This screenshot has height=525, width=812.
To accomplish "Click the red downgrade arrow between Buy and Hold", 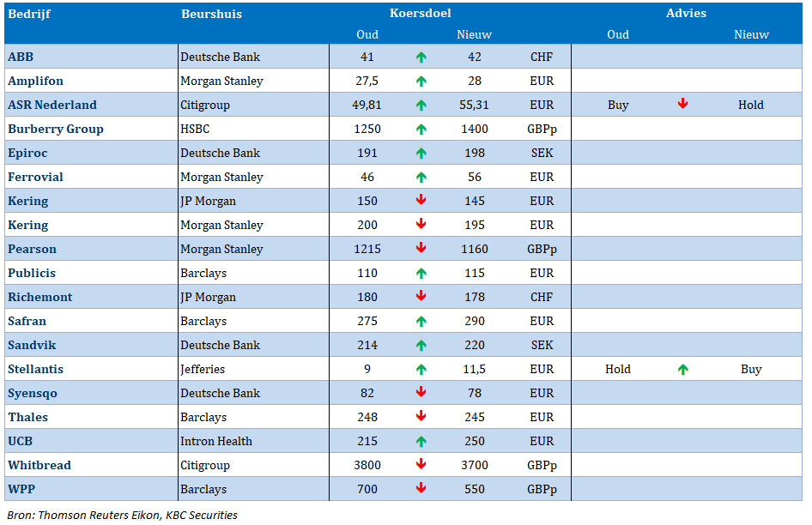I will point(683,104).
